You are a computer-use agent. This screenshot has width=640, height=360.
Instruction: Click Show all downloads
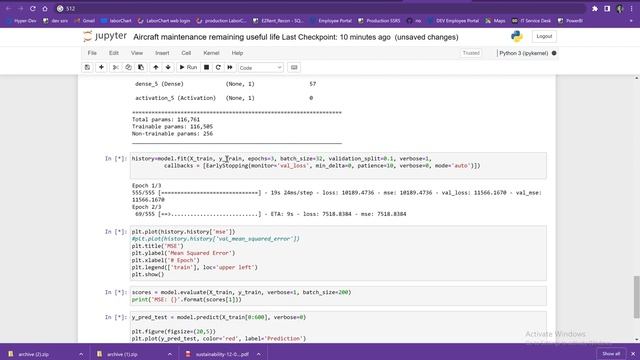tap(611, 354)
